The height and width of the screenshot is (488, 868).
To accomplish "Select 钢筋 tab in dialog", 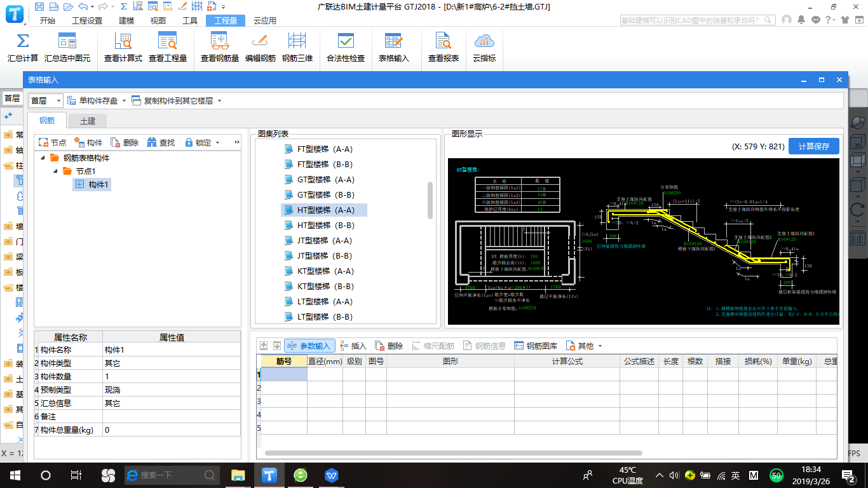I will click(x=47, y=120).
